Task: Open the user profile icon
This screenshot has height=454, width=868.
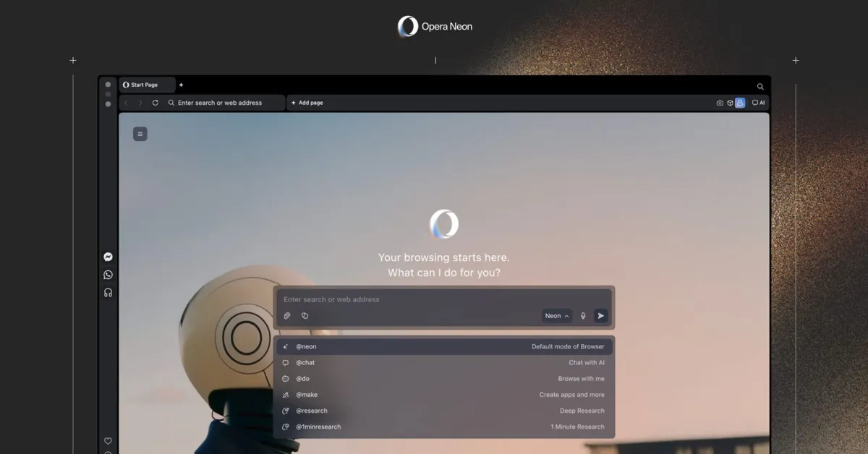Action: [740, 103]
